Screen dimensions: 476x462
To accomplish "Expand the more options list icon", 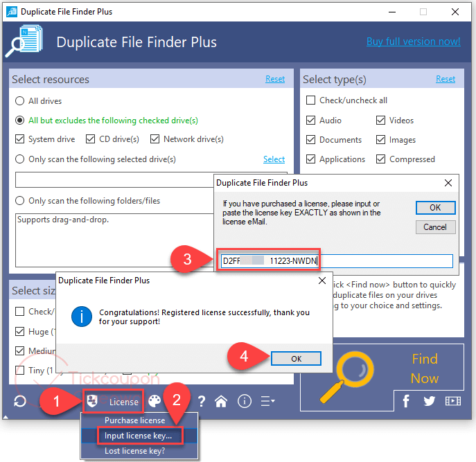I will click(x=267, y=401).
